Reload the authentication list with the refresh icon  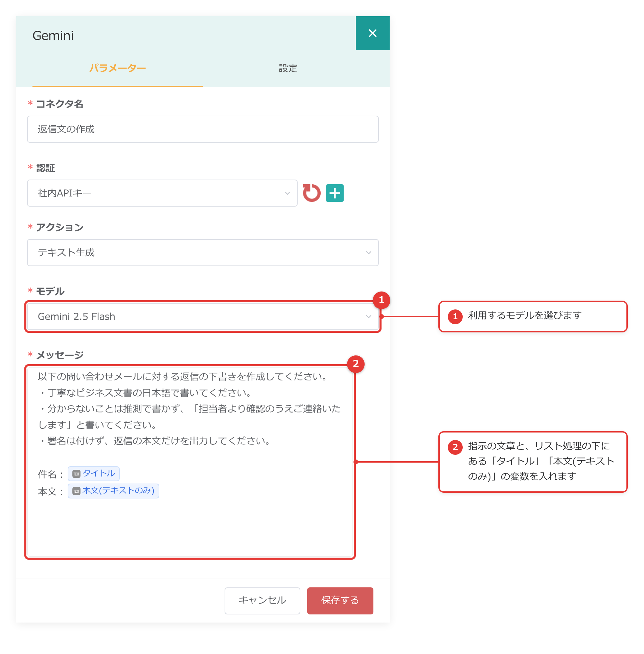tap(312, 193)
